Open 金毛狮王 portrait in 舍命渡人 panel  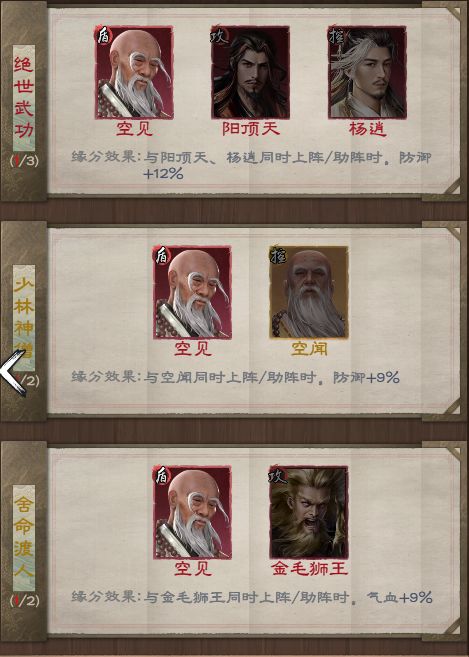coord(309,512)
